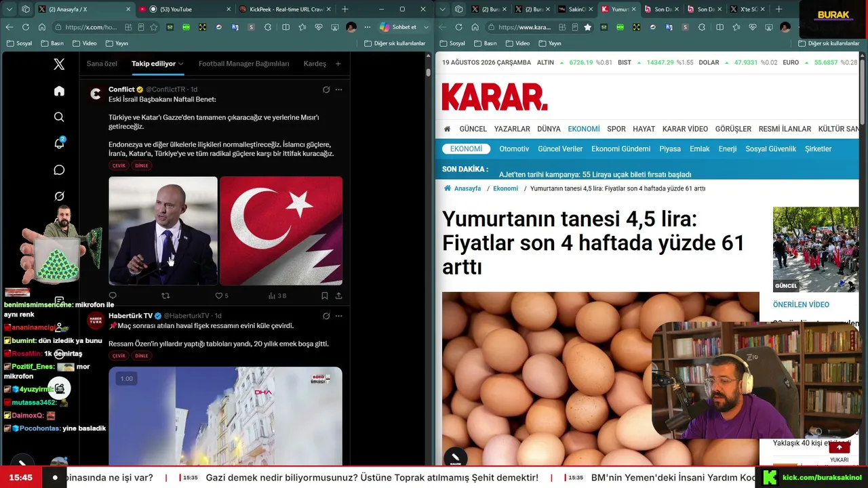Open more options on the Conflict post
The height and width of the screenshot is (488, 868).
[x=338, y=89]
